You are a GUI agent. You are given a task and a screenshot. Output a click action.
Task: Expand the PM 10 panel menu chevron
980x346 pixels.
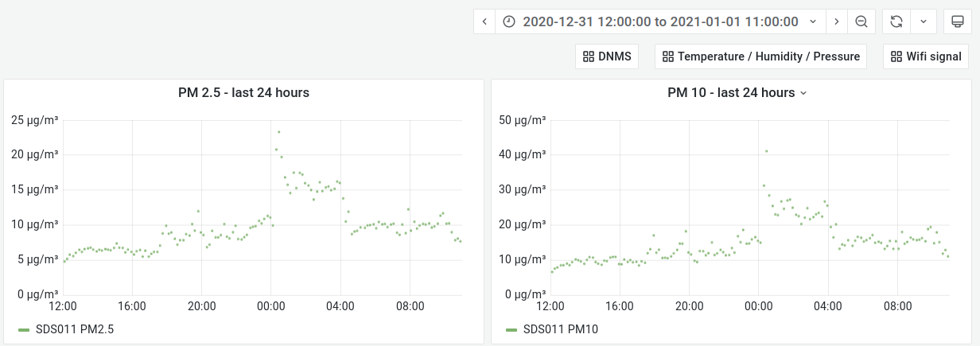[803, 93]
